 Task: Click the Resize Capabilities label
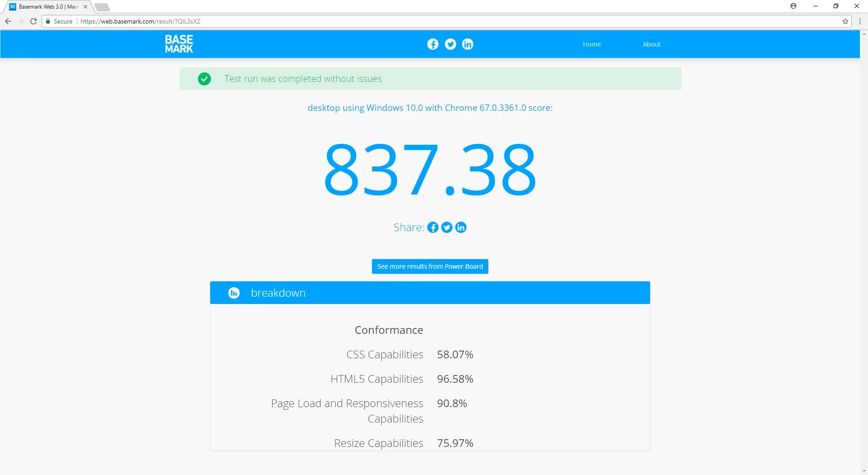coord(378,443)
